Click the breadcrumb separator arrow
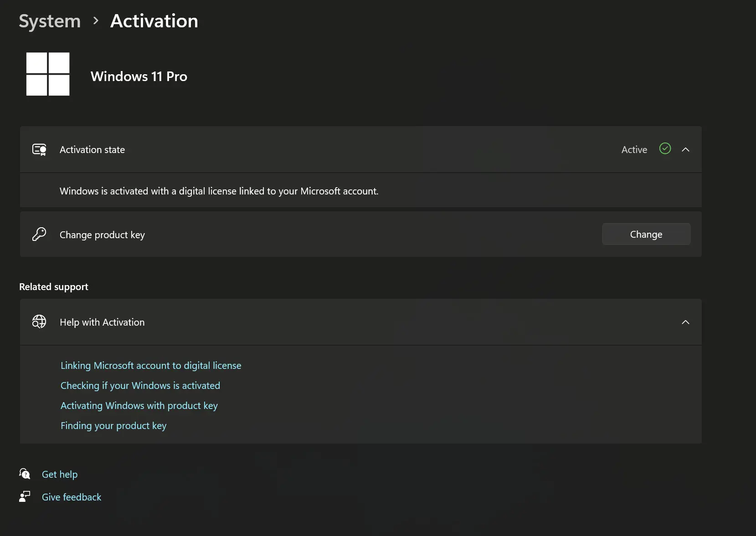The height and width of the screenshot is (536, 756). click(96, 20)
